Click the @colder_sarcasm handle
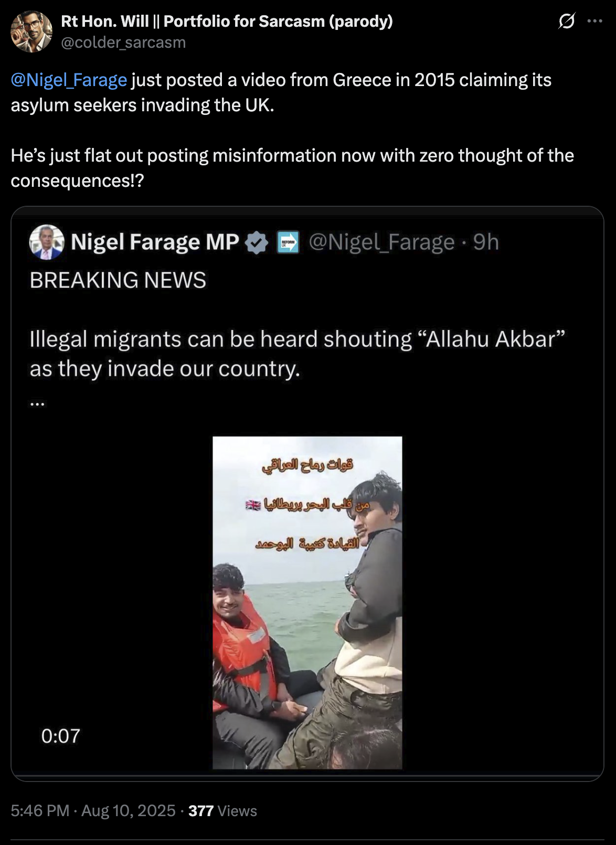This screenshot has height=845, width=616. click(123, 43)
